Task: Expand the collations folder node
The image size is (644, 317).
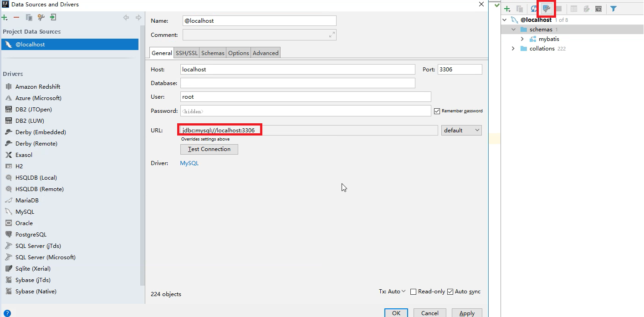Action: pyautogui.click(x=514, y=49)
